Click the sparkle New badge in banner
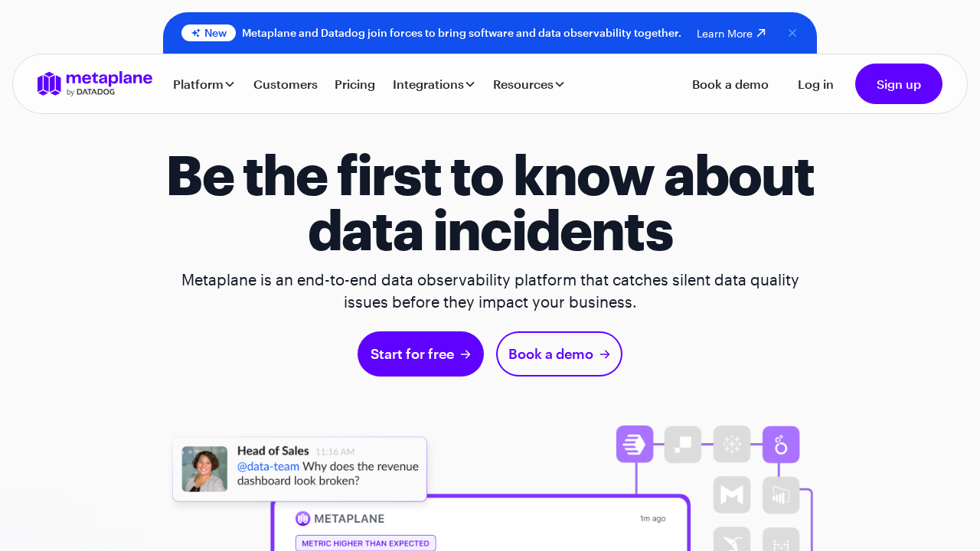 tap(208, 33)
